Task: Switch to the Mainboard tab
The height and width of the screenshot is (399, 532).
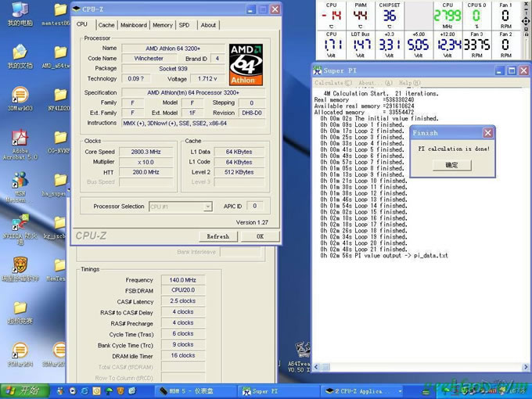Action: 133,25
